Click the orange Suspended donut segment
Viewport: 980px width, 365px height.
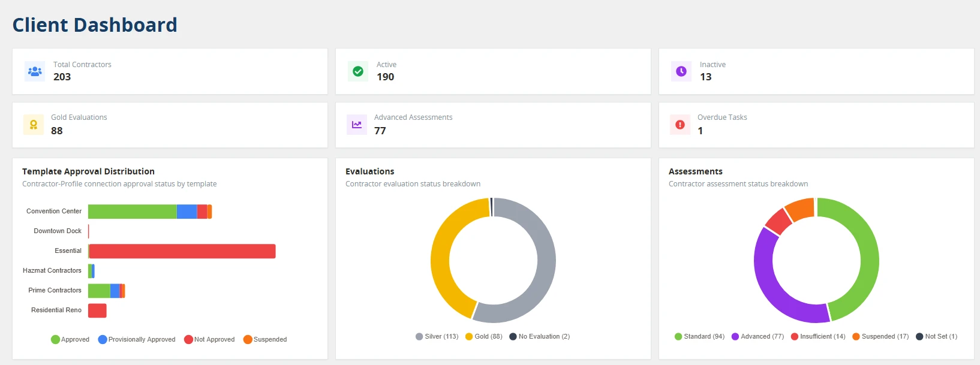click(x=801, y=210)
